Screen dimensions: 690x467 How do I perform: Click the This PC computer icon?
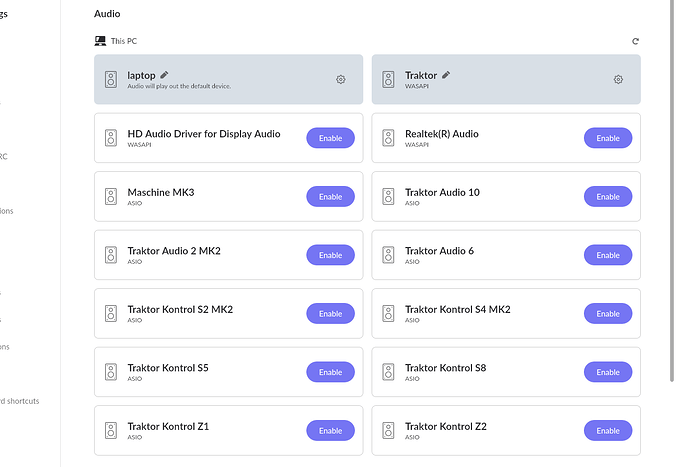pyautogui.click(x=100, y=41)
